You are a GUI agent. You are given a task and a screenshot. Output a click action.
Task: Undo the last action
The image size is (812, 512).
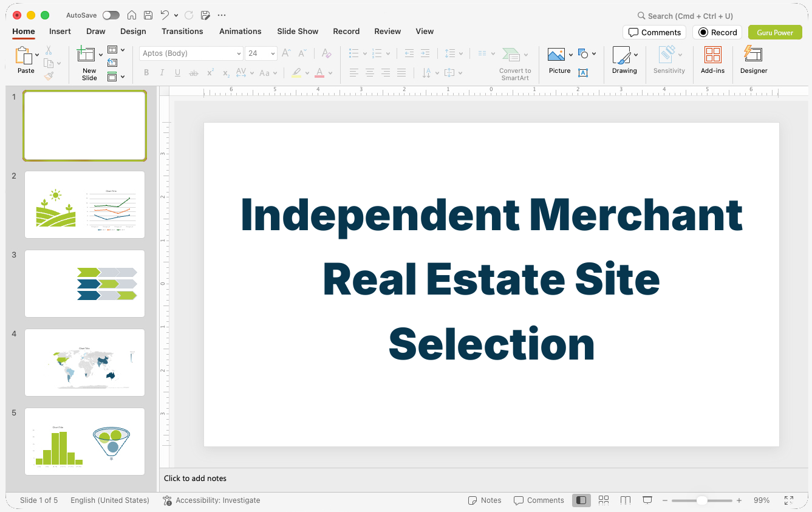pos(165,15)
